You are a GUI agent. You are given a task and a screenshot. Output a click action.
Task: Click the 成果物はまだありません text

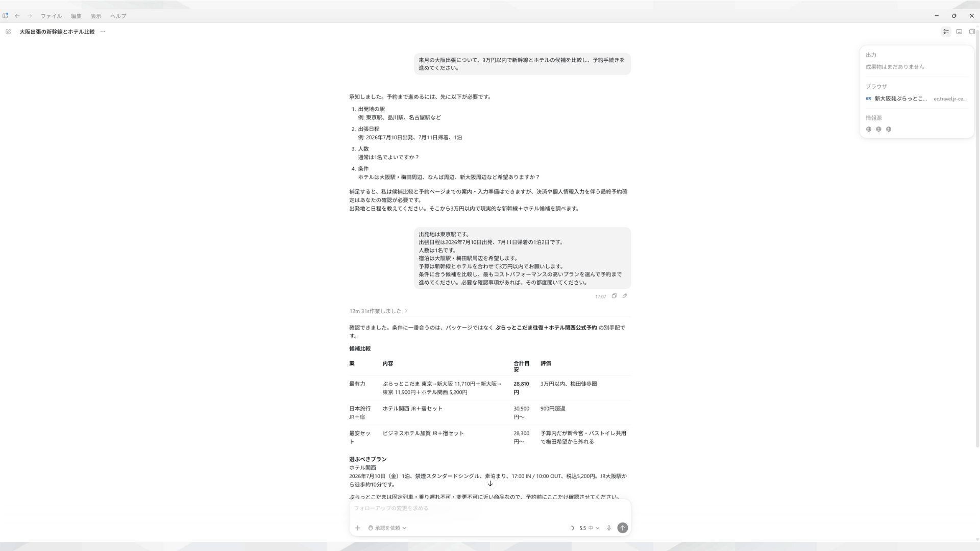[895, 67]
